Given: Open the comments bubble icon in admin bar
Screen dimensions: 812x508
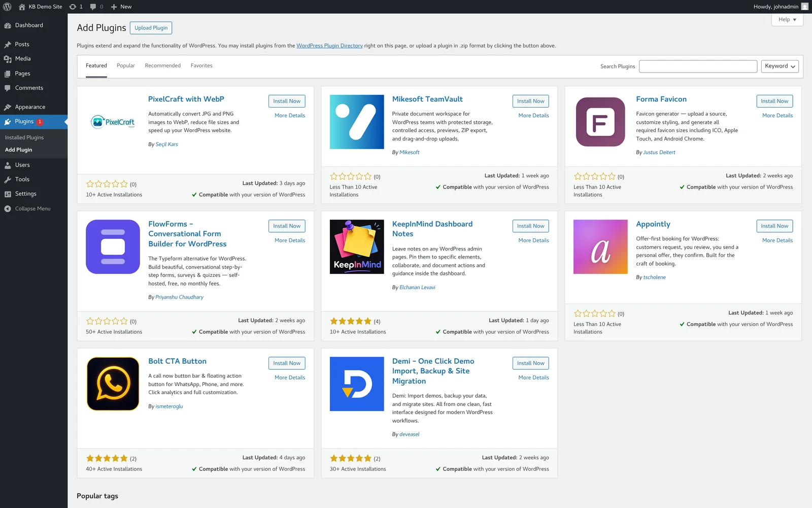Looking at the screenshot, I should 93,7.
